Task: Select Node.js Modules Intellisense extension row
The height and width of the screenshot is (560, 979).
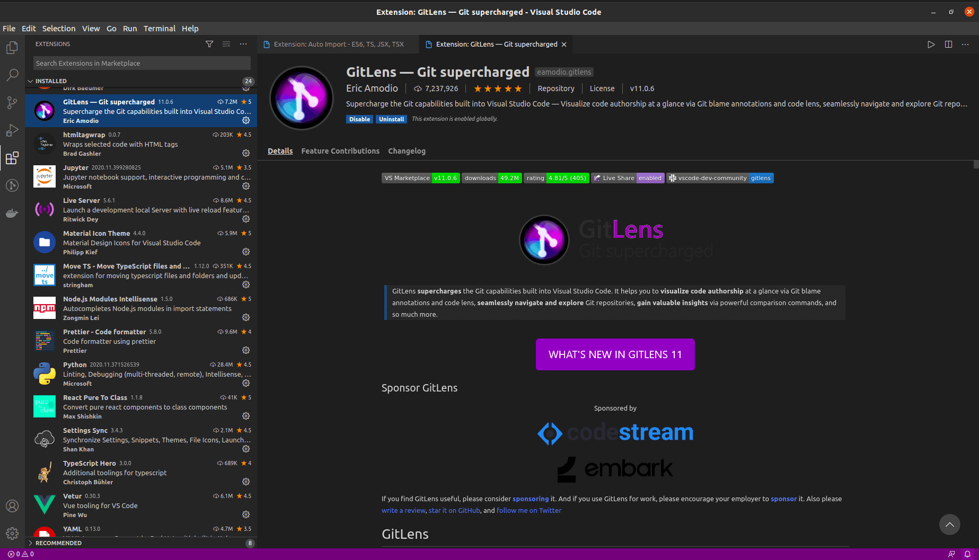Action: coord(142,308)
